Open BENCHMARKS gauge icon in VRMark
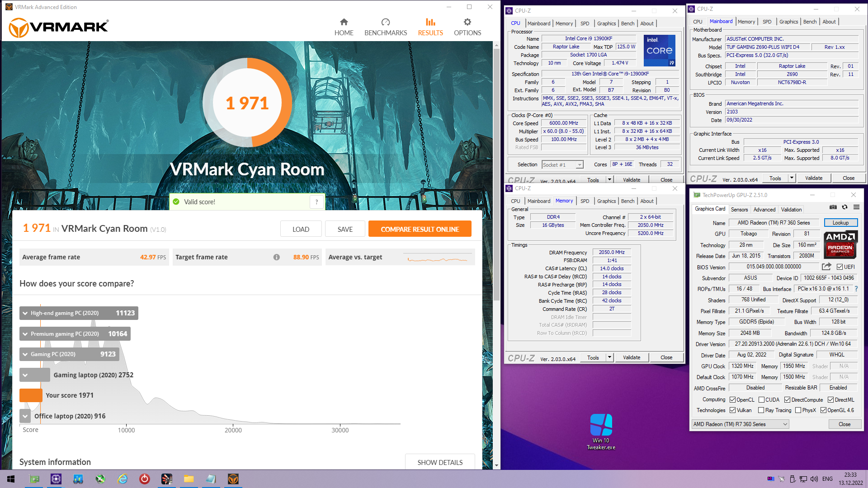The width and height of the screenshot is (868, 488). [x=386, y=22]
